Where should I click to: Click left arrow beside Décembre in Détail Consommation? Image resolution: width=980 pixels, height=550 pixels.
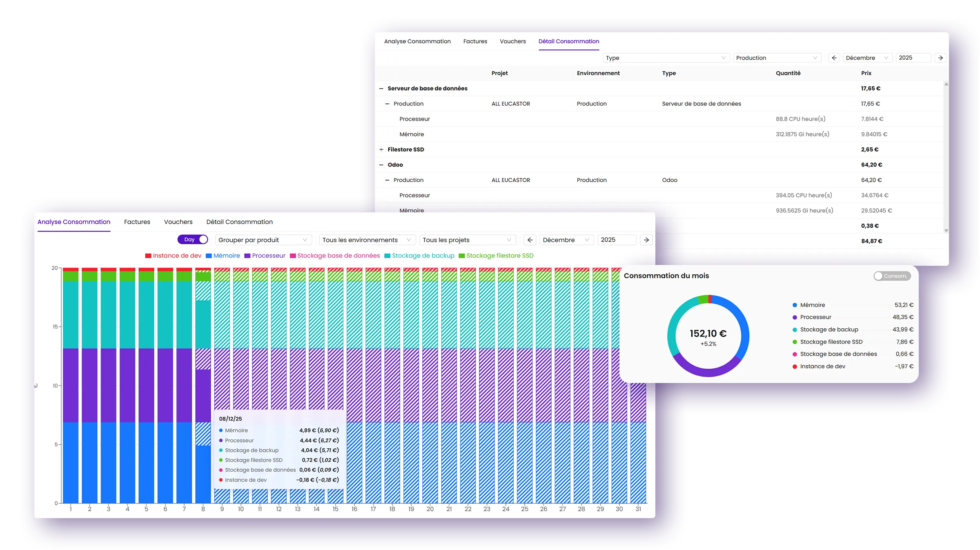coord(834,58)
